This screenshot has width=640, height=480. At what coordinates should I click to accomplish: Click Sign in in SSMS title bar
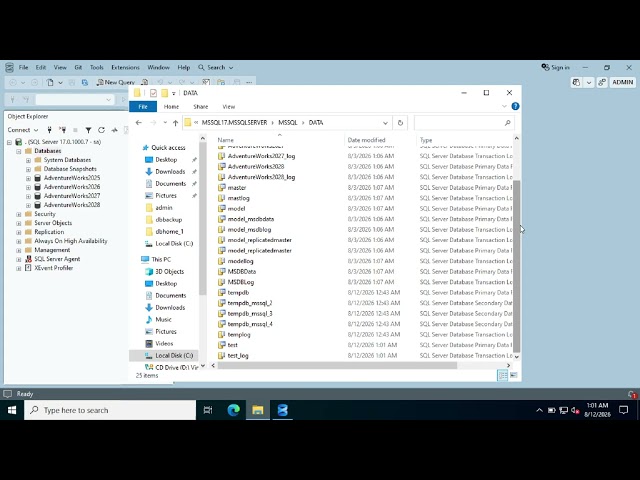[x=556, y=67]
